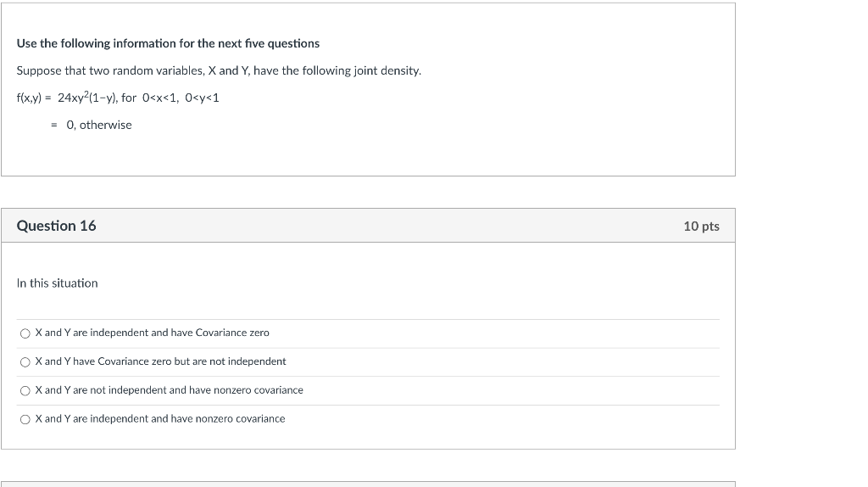Click empty middle of Question 16 header bar

coord(381,226)
